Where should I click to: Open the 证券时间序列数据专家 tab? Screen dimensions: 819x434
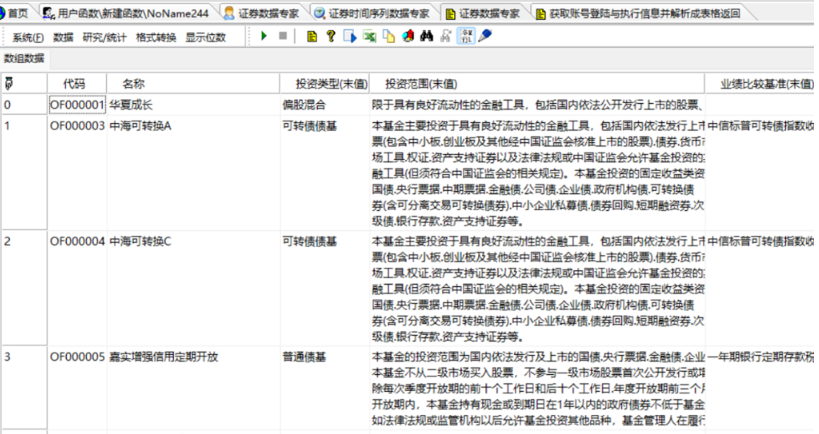[x=372, y=13]
